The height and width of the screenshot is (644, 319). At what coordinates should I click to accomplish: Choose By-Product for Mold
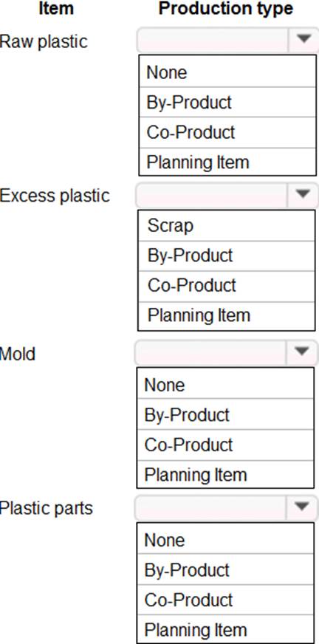click(x=225, y=414)
